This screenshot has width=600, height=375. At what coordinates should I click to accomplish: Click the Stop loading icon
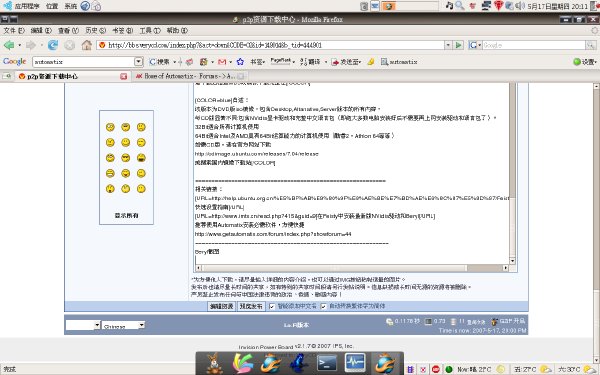click(70, 45)
